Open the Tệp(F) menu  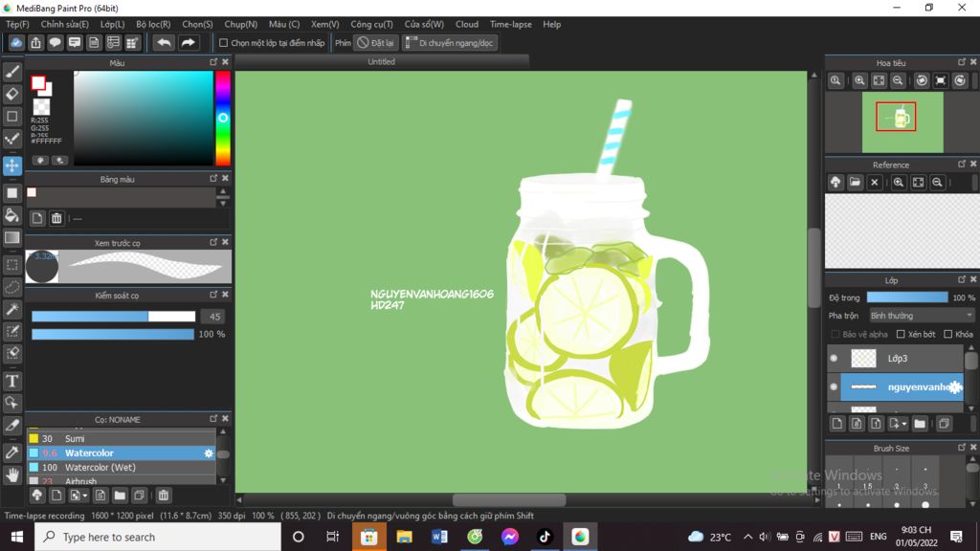pos(17,24)
